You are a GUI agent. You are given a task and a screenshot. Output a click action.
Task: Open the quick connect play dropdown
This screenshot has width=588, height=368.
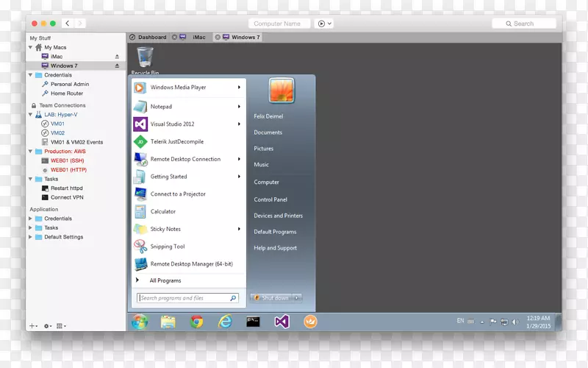tap(324, 24)
